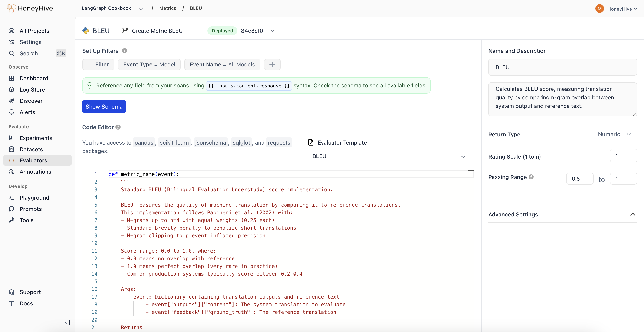Expand the BLEU evaluator template dropdown
The image size is (644, 332).
click(x=463, y=157)
